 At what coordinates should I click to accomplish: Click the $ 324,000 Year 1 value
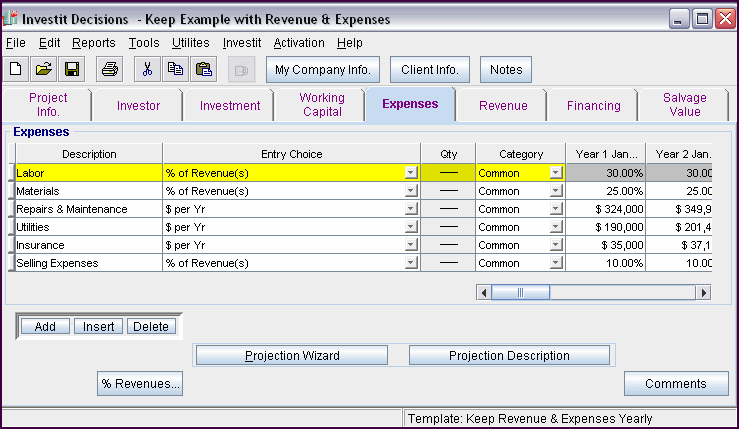pos(606,209)
